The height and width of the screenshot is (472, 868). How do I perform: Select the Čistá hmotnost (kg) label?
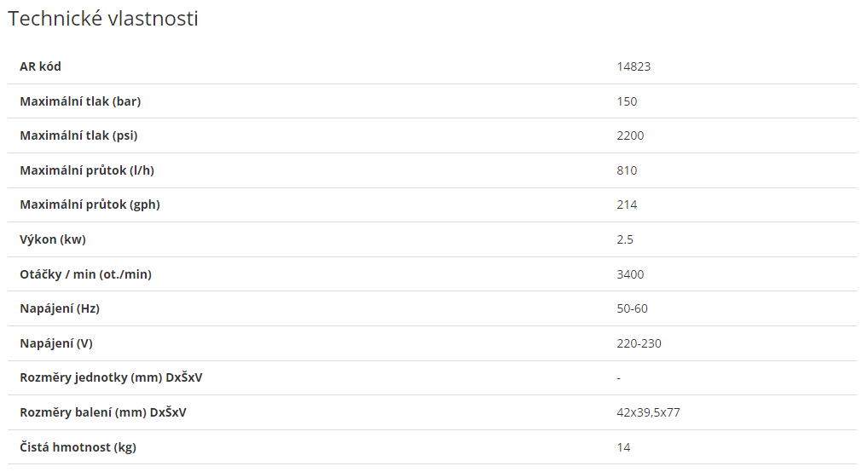coord(78,447)
